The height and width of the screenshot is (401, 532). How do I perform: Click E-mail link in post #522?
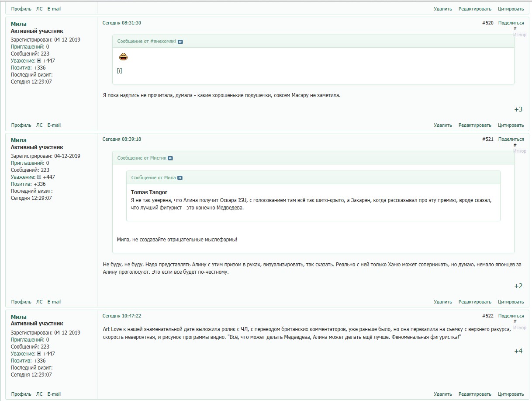click(54, 394)
